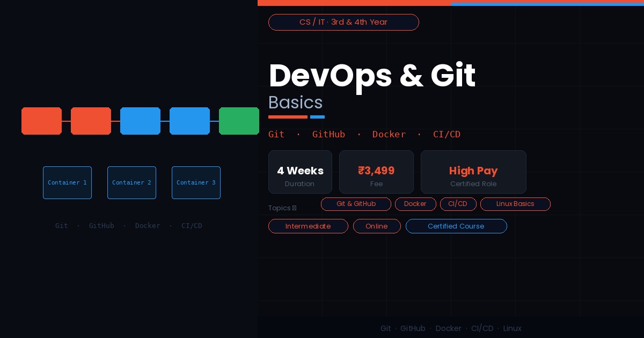Click the Certified Course tag

456,226
